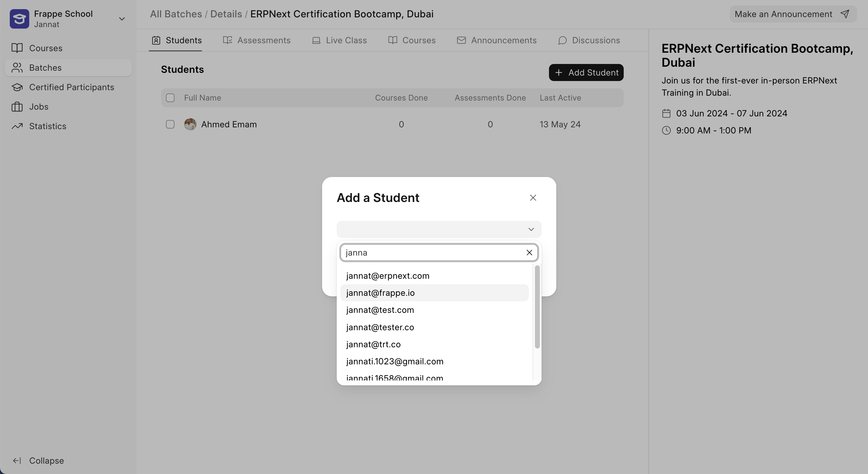Check the Ahmed Emam row checkbox
868x474 pixels.
[170, 124]
